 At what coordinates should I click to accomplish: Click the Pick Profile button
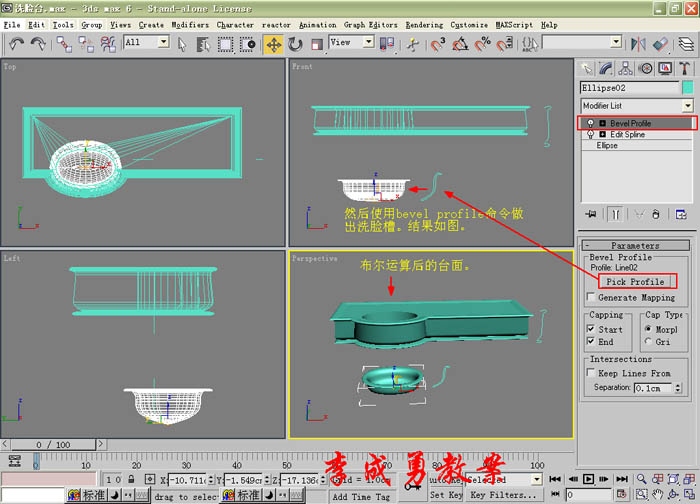click(635, 282)
